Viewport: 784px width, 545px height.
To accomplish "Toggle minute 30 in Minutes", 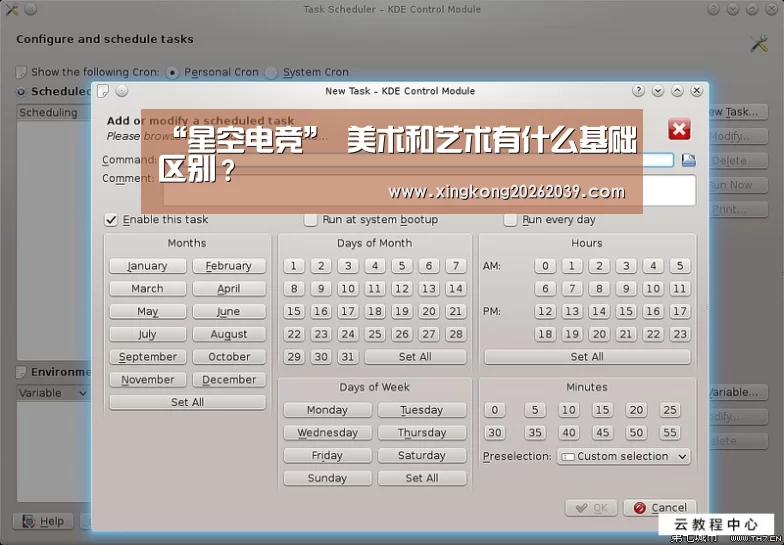I will coord(495,433).
